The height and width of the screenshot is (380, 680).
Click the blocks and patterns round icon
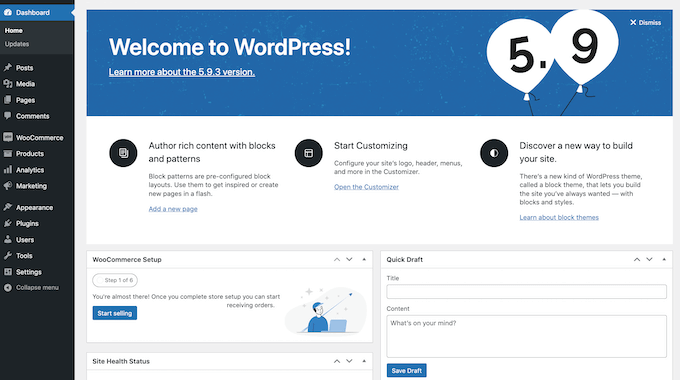pyautogui.click(x=123, y=153)
